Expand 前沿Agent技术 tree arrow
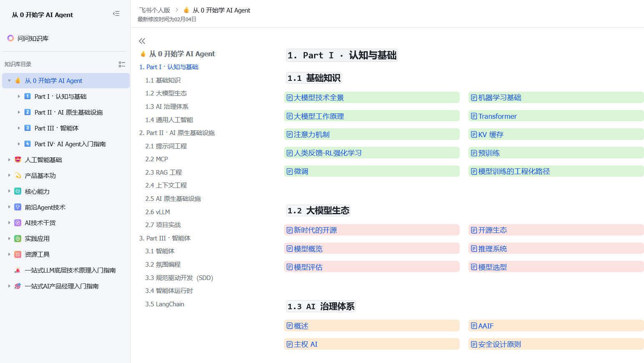 [x=9, y=207]
